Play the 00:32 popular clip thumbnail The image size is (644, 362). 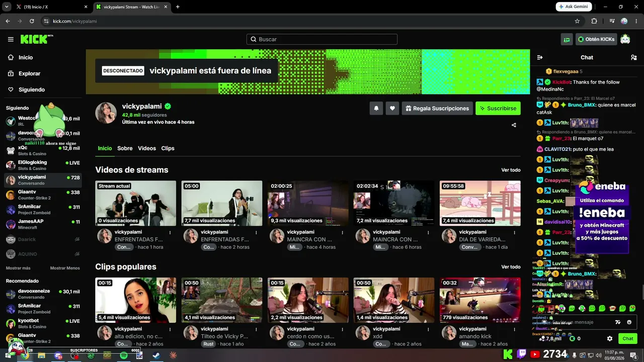pos(480,300)
